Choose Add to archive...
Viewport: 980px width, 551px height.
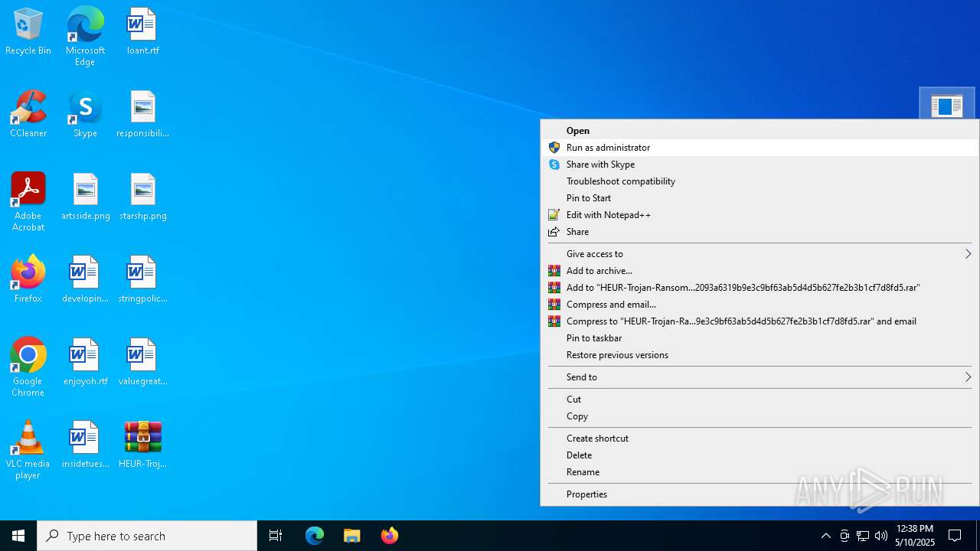[x=760, y=271]
